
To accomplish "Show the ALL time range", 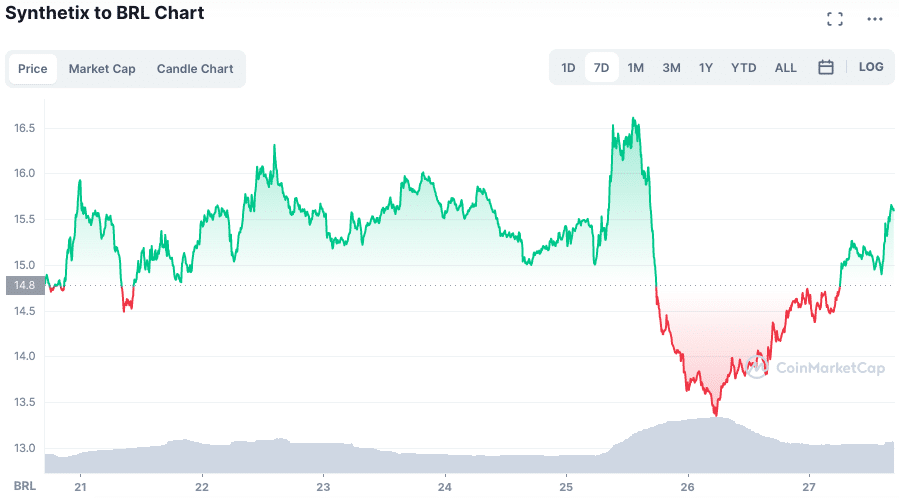I will (x=786, y=68).
